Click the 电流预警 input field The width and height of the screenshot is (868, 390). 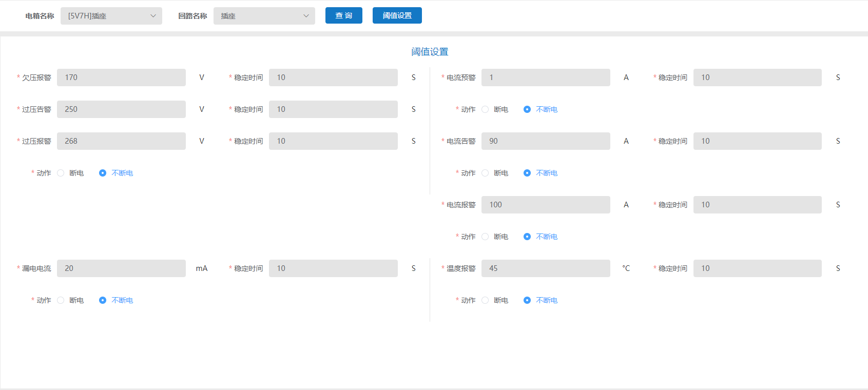click(x=546, y=77)
